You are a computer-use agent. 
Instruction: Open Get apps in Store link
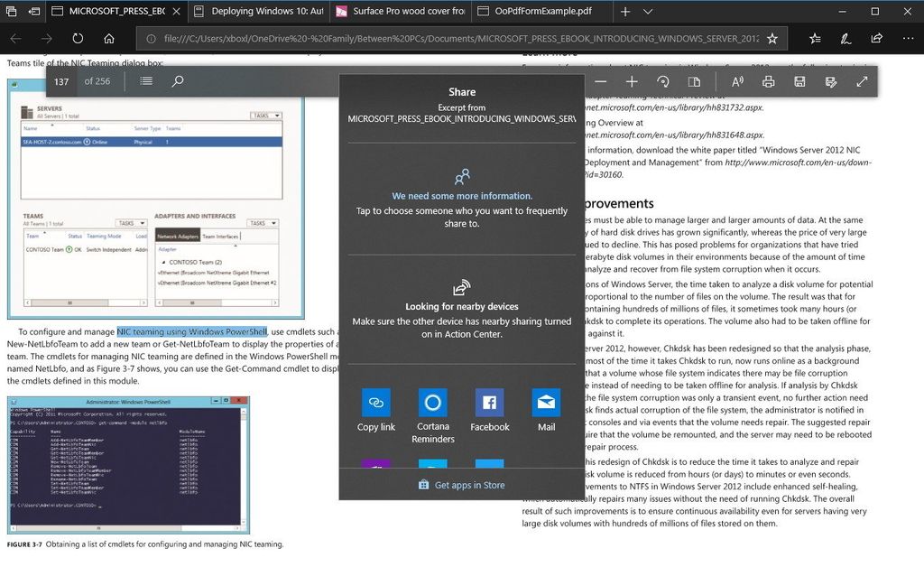(x=461, y=484)
